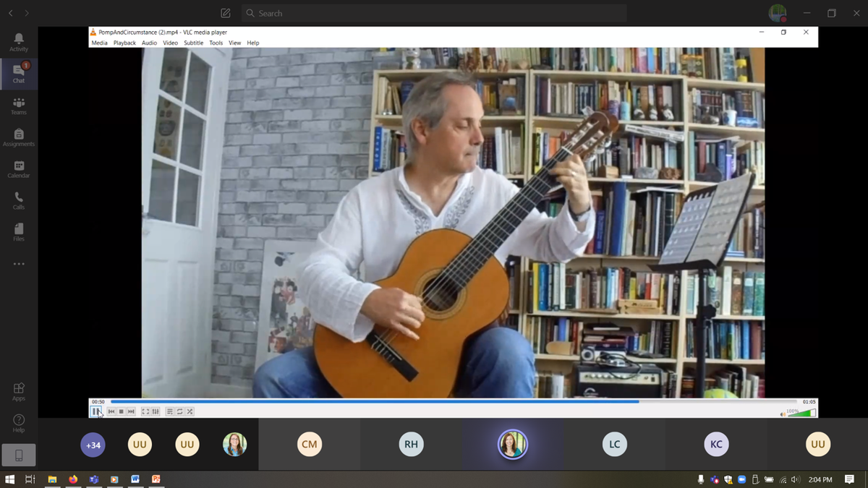Click the elapsed time 00:50 label
The image size is (868, 488).
[98, 401]
